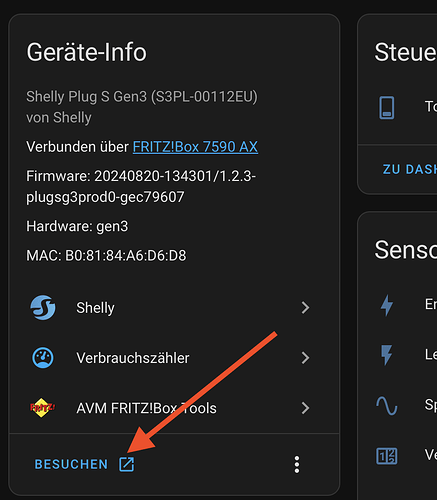Open the three-dot overflow menu in Geräte-Info
The height and width of the screenshot is (500, 437).
pyautogui.click(x=297, y=464)
